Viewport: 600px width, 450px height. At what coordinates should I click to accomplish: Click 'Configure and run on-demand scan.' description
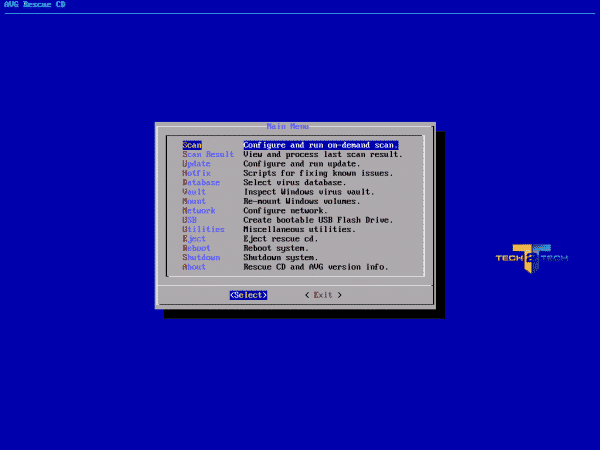[321, 145]
